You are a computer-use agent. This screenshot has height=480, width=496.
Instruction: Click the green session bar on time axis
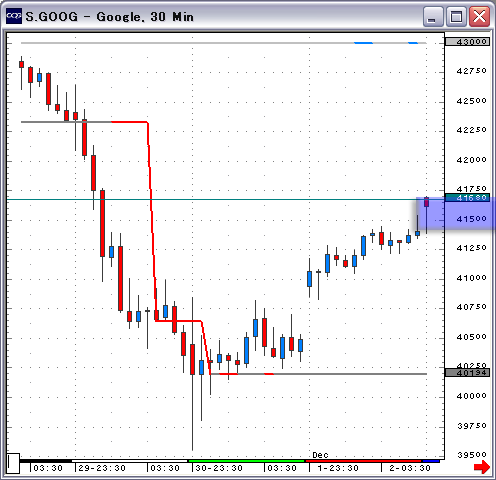tap(247, 461)
